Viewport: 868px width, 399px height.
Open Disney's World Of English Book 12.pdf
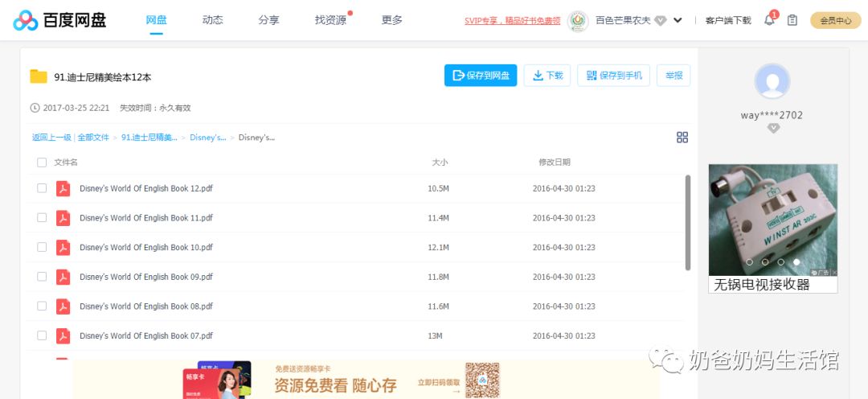coord(146,188)
